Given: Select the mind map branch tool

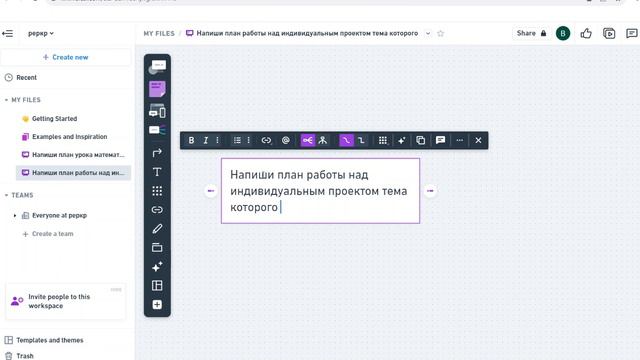Looking at the screenshot, I should click(157, 130).
